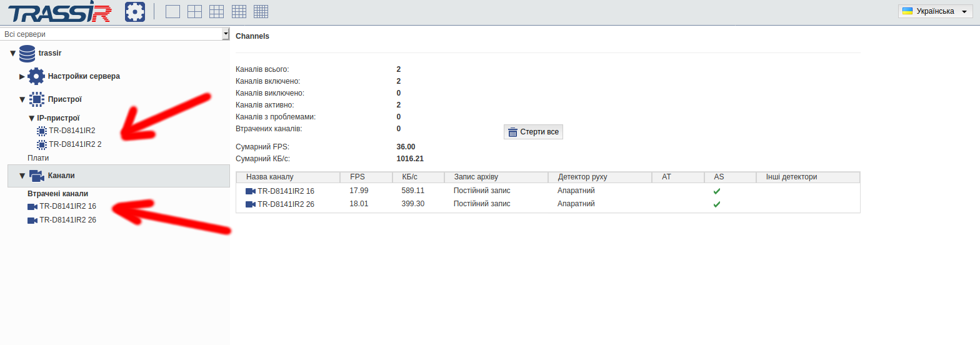This screenshot has width=980, height=345.
Task: Select the 4x4 grid layout icon
Action: point(239,11)
